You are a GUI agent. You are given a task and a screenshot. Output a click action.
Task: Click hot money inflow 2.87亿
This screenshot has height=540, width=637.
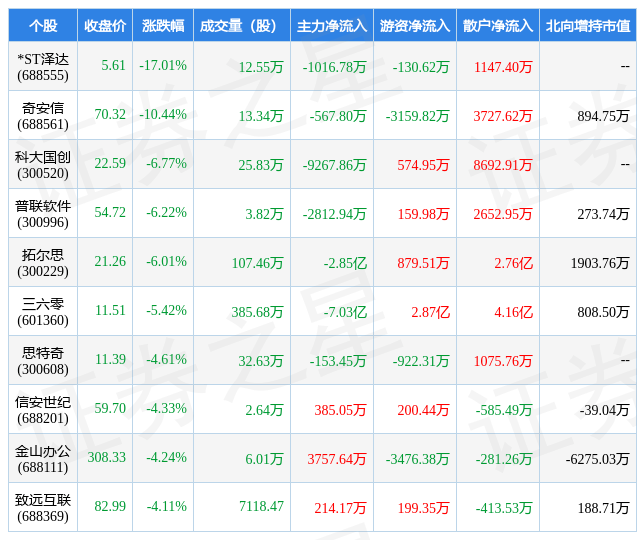431,312
